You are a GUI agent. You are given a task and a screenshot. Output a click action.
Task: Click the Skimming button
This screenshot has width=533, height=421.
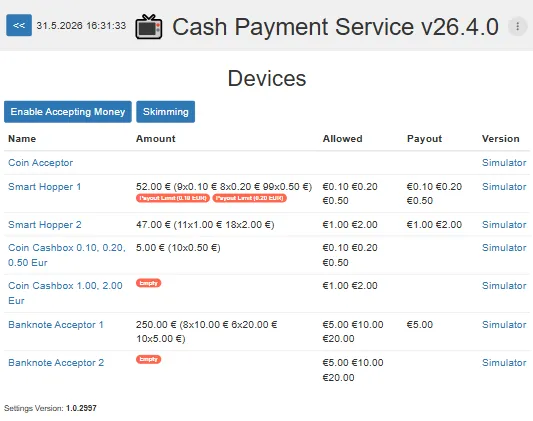[x=166, y=111]
